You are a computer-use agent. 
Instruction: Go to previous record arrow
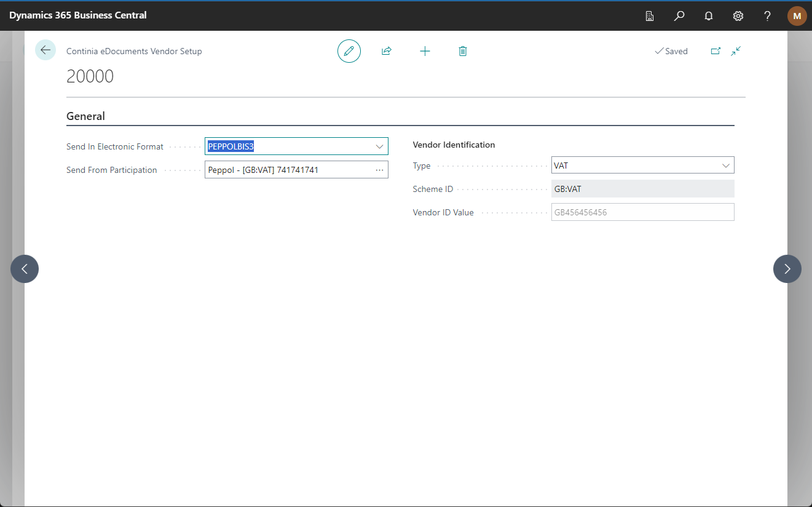(x=25, y=269)
